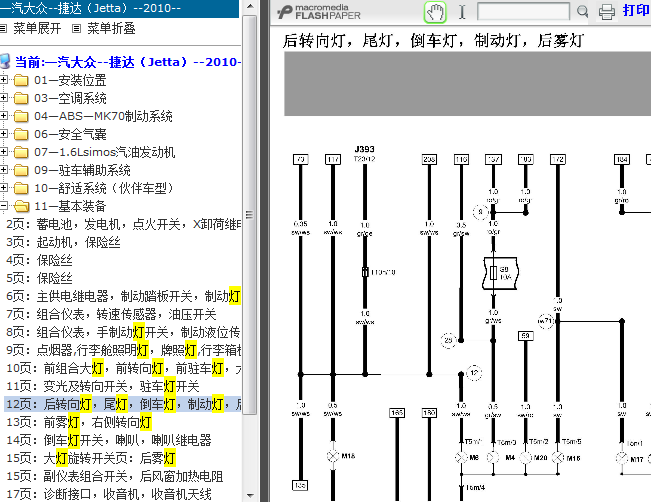651x502 pixels.
Task: Open 9页: 点烟器,行李舱照明灯
Action: (123, 350)
